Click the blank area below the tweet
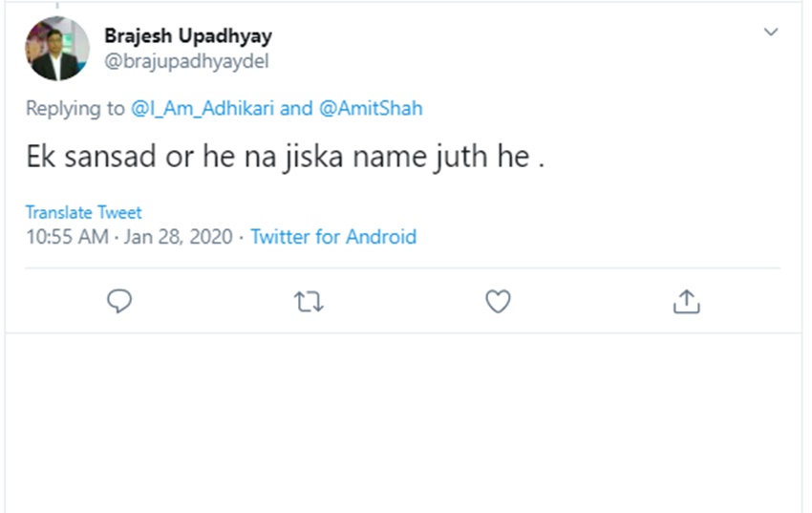 tap(406, 420)
